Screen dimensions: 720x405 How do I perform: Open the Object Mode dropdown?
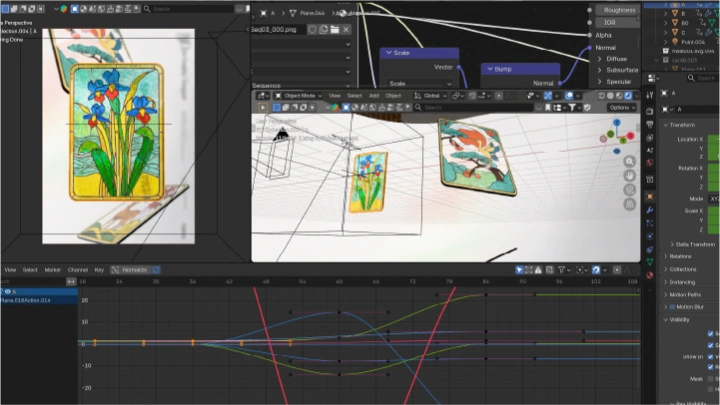tap(298, 95)
